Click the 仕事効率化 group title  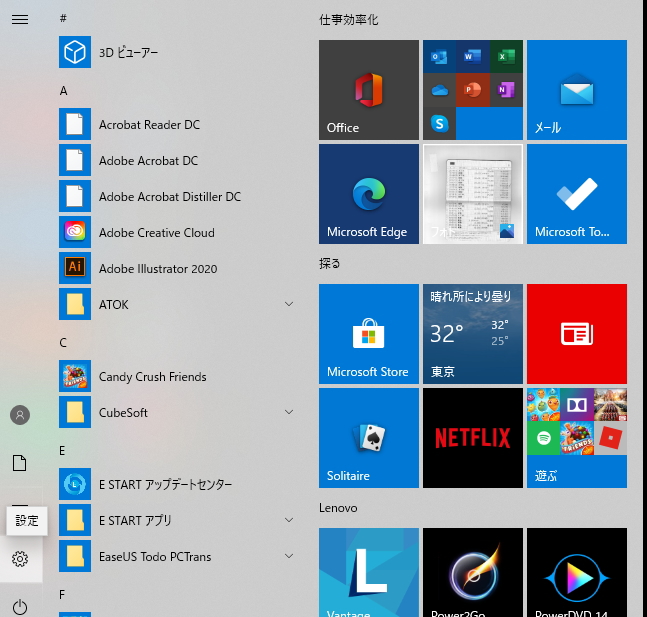click(348, 19)
